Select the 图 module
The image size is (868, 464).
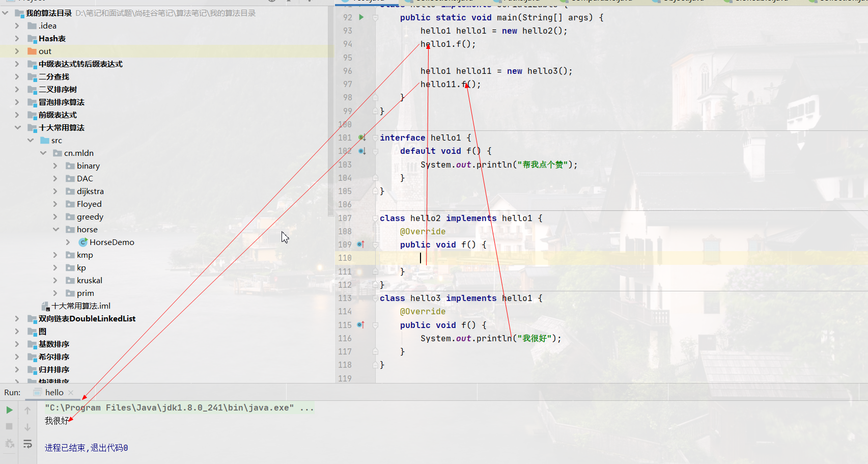click(42, 331)
